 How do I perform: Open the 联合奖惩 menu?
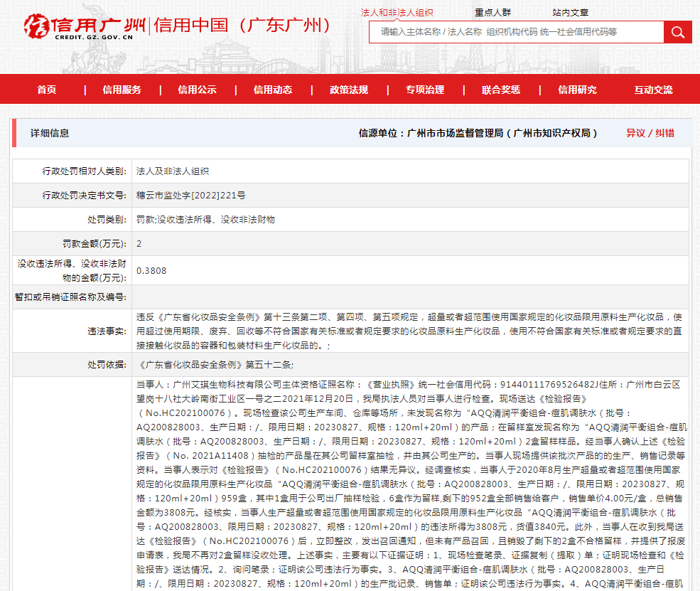point(501,90)
